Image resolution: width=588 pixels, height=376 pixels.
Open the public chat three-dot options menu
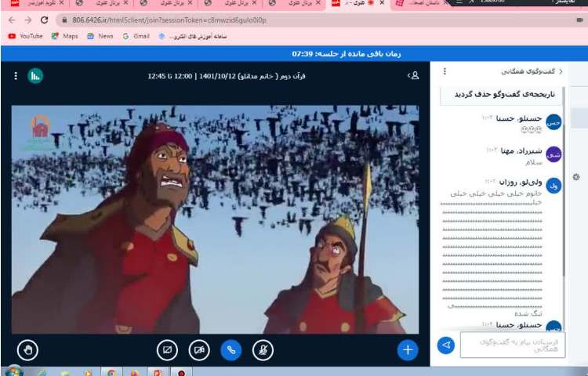[445, 71]
